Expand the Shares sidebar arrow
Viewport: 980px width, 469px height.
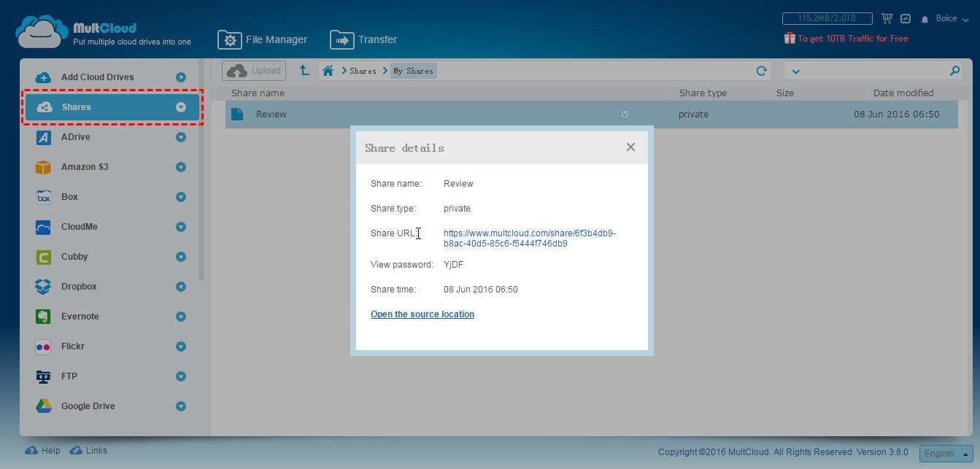180,107
